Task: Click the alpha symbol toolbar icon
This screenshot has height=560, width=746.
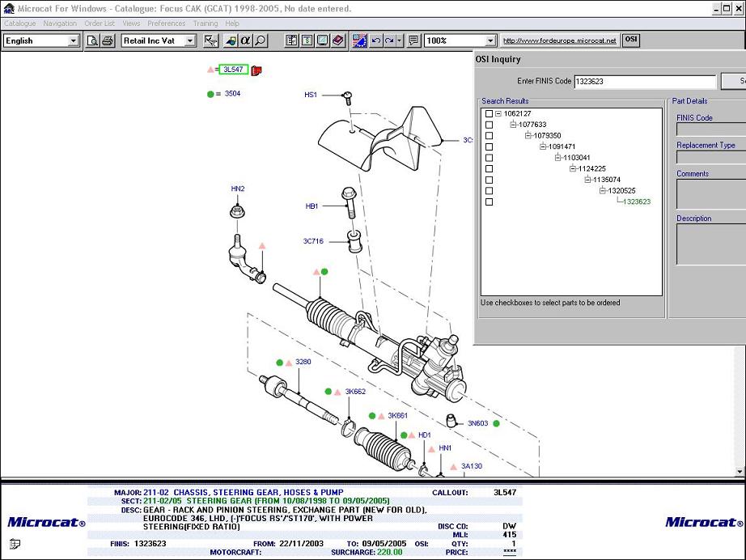Action: coord(246,40)
